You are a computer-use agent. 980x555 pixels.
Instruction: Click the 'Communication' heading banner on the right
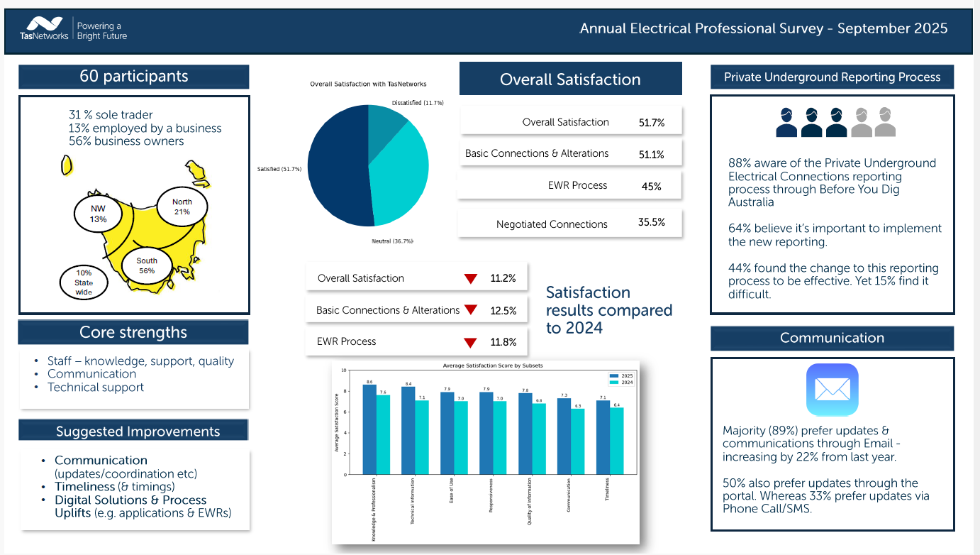(833, 338)
